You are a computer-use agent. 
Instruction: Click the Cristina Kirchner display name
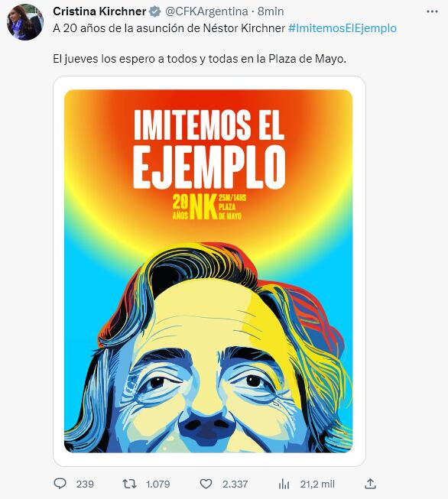point(99,11)
